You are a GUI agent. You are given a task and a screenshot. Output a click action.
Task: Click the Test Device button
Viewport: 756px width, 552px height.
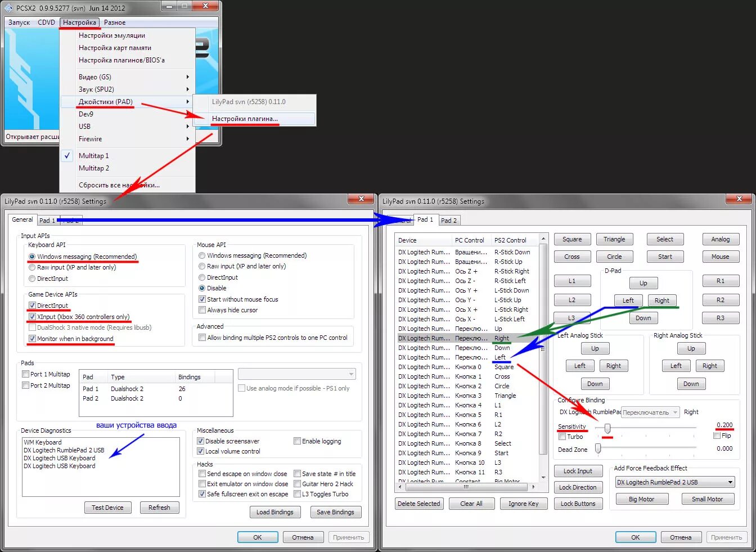click(107, 508)
